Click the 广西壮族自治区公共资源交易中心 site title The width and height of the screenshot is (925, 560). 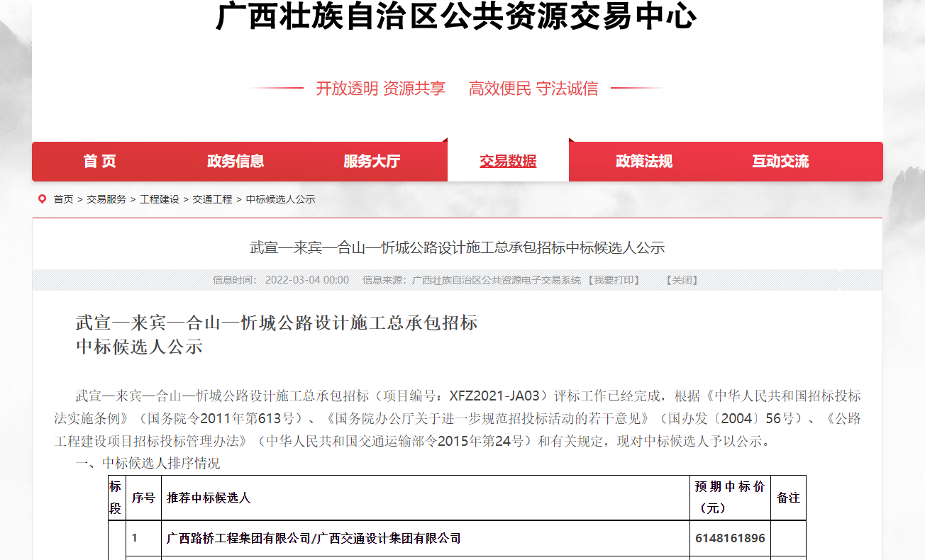(456, 17)
